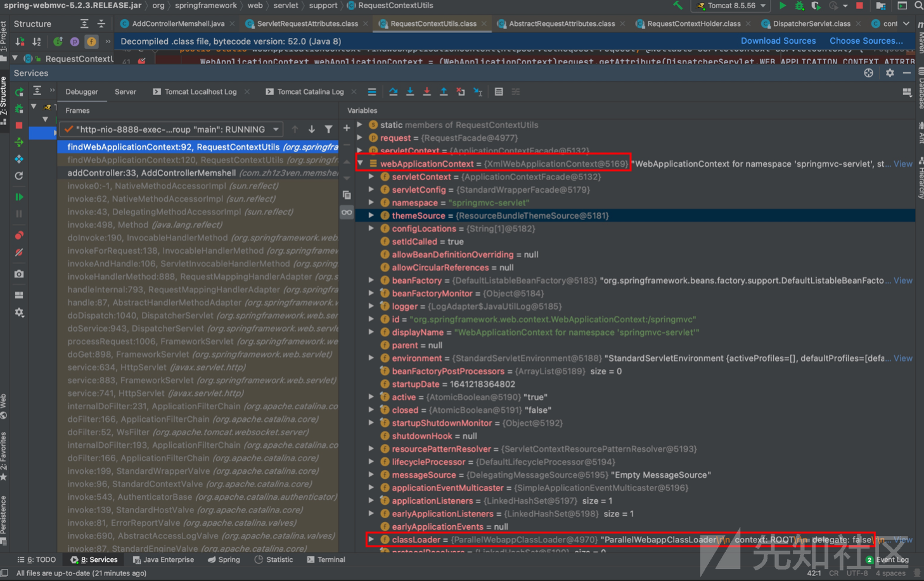Click the Debug bug icon in top toolbar

click(799, 6)
